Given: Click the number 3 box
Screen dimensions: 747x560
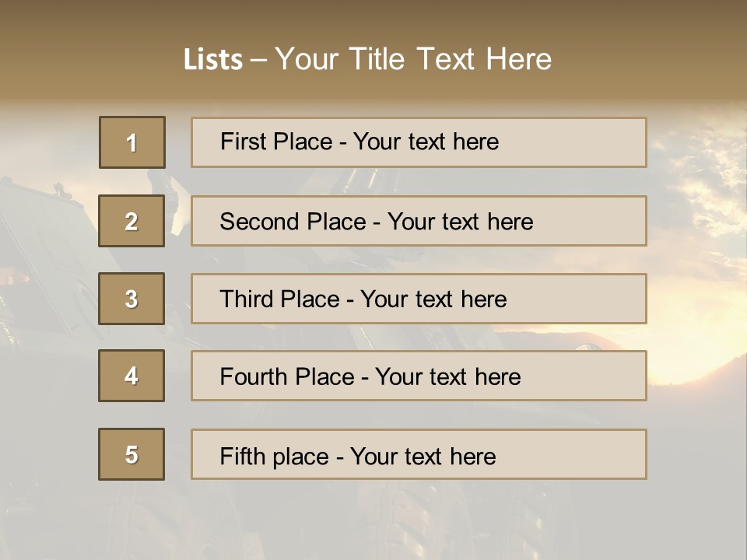Looking at the screenshot, I should click(x=132, y=299).
